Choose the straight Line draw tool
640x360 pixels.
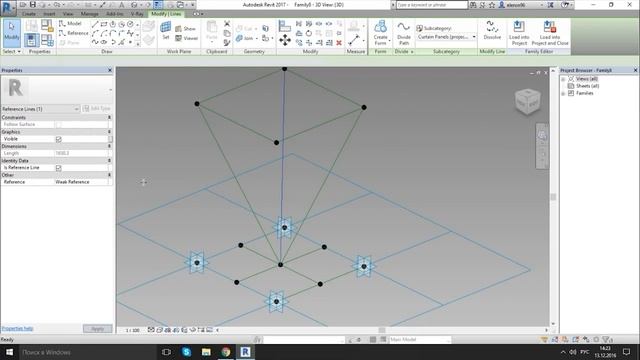point(95,24)
